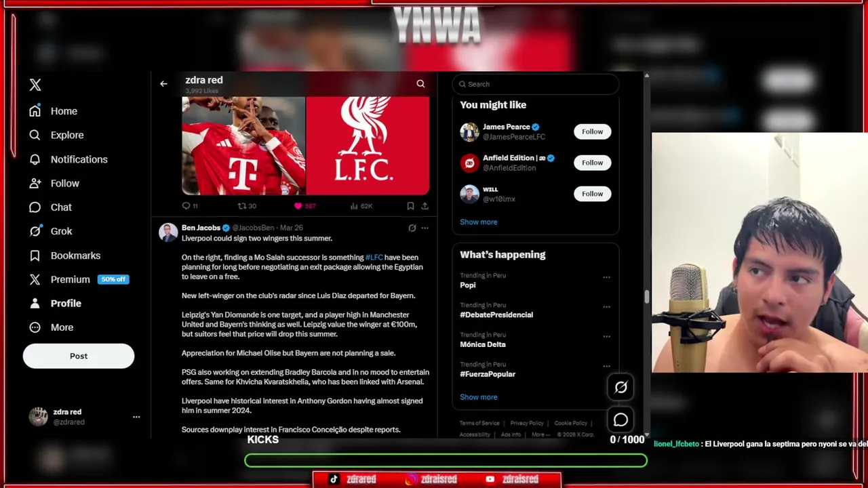Follow Anfield Edition
The width and height of the screenshot is (868, 488).
pos(592,163)
